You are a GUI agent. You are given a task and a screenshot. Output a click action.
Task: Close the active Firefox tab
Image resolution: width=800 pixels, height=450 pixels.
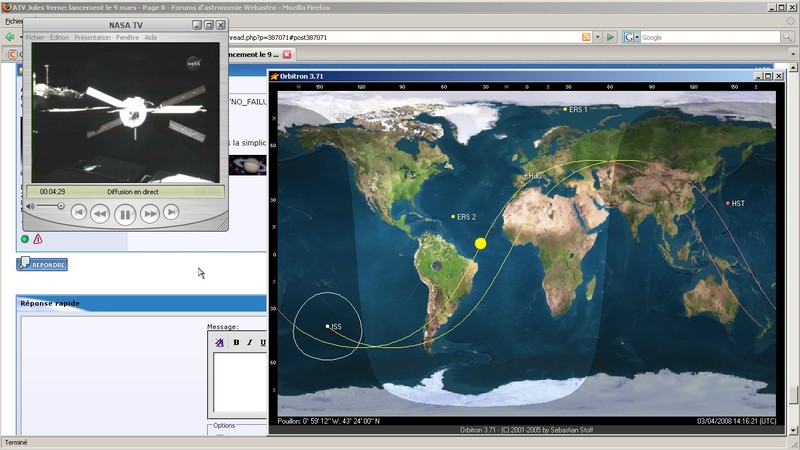(x=287, y=54)
